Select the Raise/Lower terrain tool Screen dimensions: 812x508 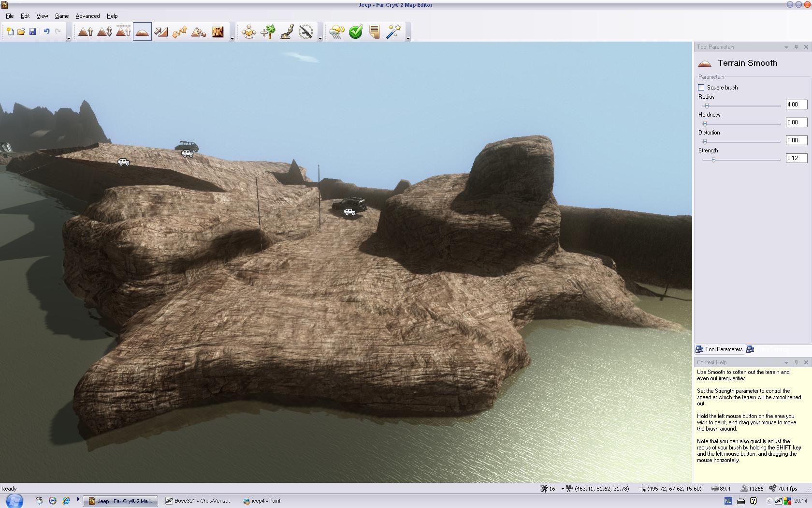[x=104, y=32]
